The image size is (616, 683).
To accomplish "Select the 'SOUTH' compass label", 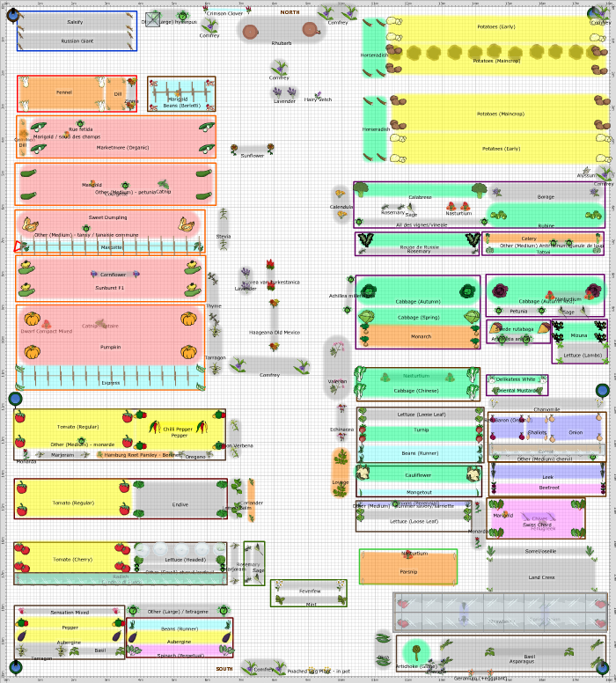I will click(224, 669).
